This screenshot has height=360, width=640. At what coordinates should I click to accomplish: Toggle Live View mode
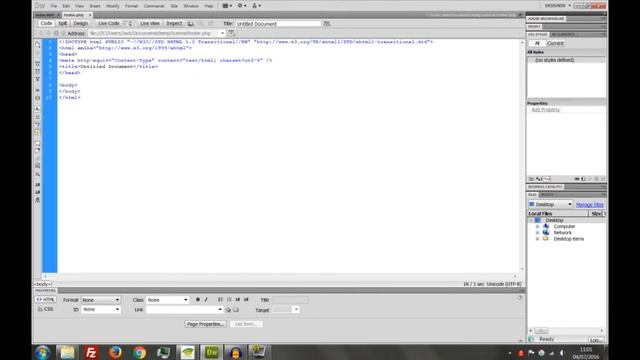click(150, 24)
